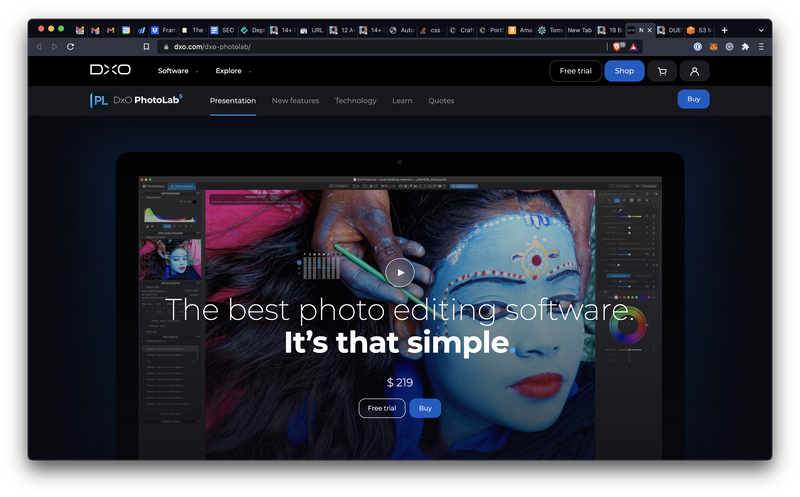Screen dimensions: 800x497
Task: Open the user account icon
Action: [x=694, y=71]
